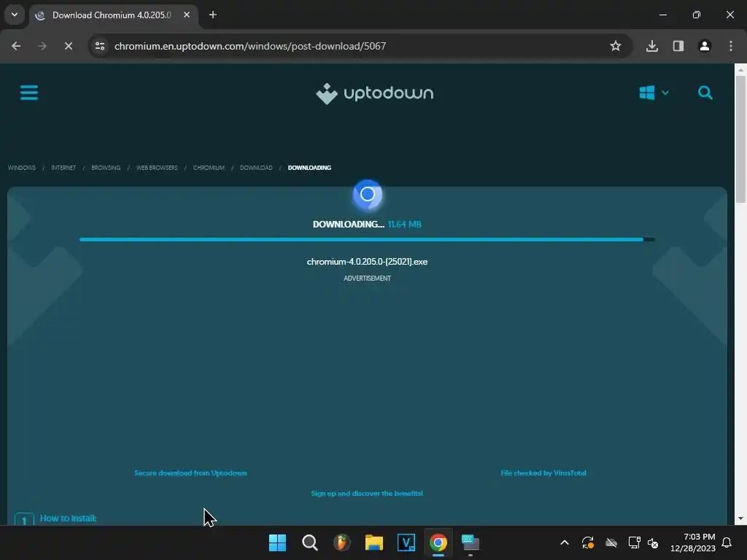Open the Windows platform selector icon
The height and width of the screenshot is (560, 747).
[646, 93]
